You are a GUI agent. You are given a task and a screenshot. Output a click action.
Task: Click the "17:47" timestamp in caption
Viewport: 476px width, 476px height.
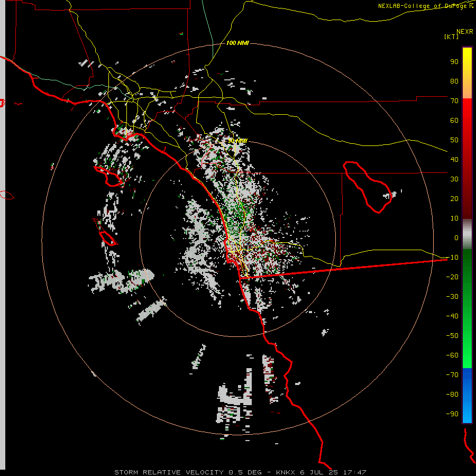tap(354, 472)
